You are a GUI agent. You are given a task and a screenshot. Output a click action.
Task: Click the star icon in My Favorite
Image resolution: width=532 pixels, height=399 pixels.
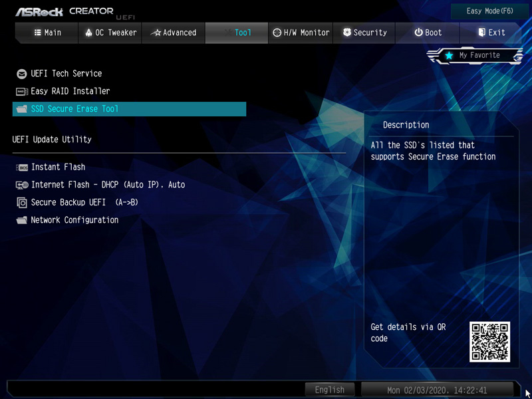[449, 55]
